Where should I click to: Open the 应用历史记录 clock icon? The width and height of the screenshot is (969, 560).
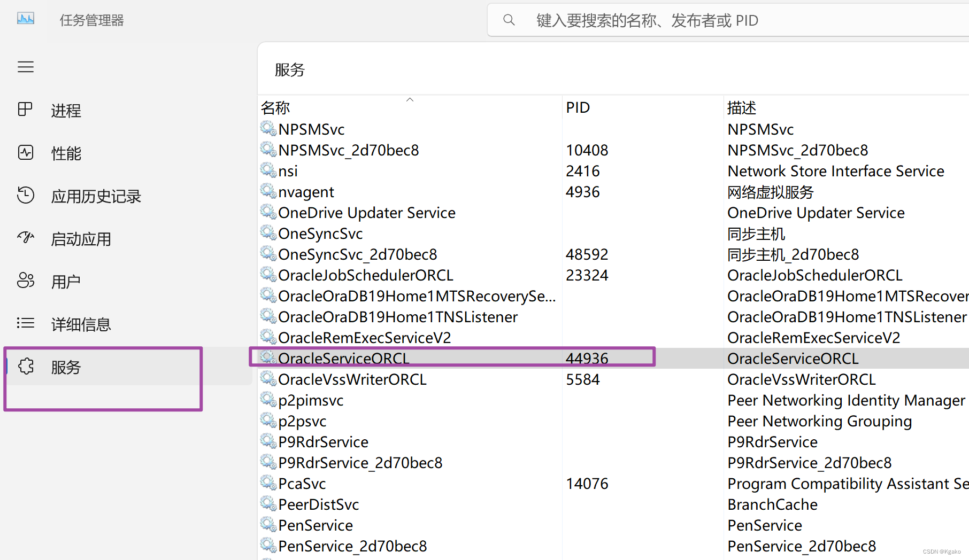[x=26, y=196]
